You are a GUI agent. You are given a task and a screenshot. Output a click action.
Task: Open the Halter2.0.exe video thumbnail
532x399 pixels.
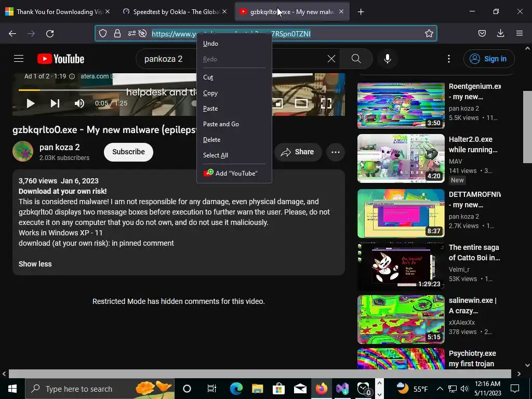(x=401, y=158)
